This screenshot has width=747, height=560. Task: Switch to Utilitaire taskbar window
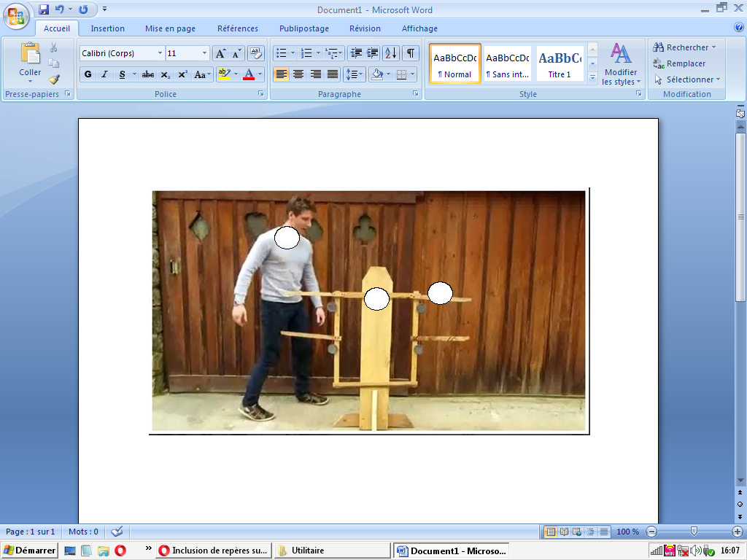pyautogui.click(x=332, y=551)
